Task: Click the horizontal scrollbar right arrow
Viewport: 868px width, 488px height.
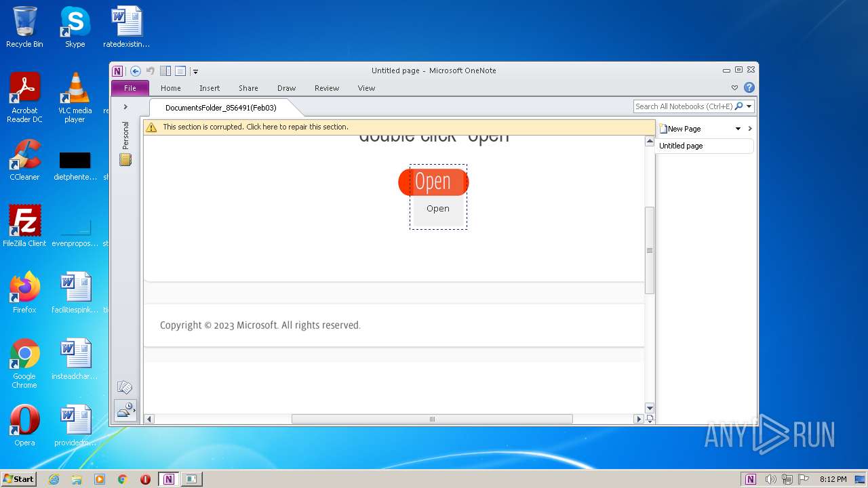Action: 638,419
